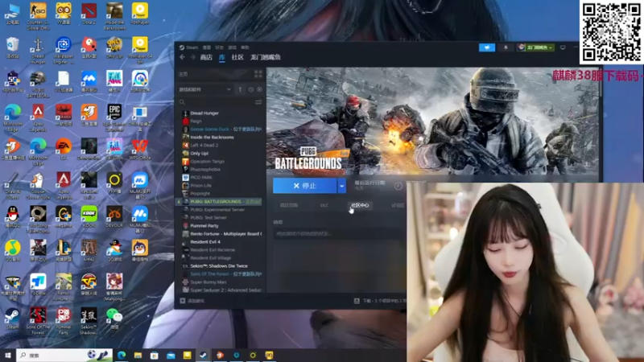The width and height of the screenshot is (644, 362).
Task: Open Microsoft Edge from taskbar
Action: pyautogui.click(x=122, y=355)
